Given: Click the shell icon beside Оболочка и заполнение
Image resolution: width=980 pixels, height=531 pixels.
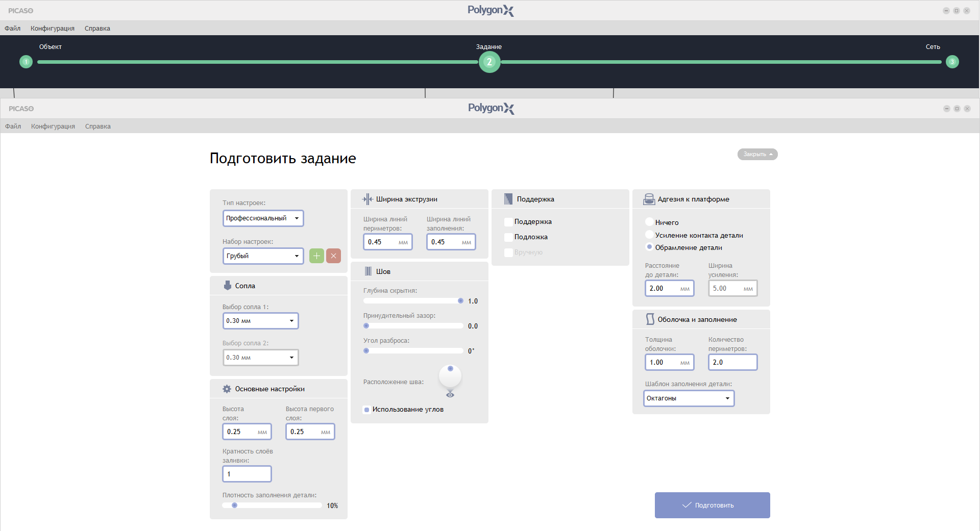Looking at the screenshot, I should [650, 319].
